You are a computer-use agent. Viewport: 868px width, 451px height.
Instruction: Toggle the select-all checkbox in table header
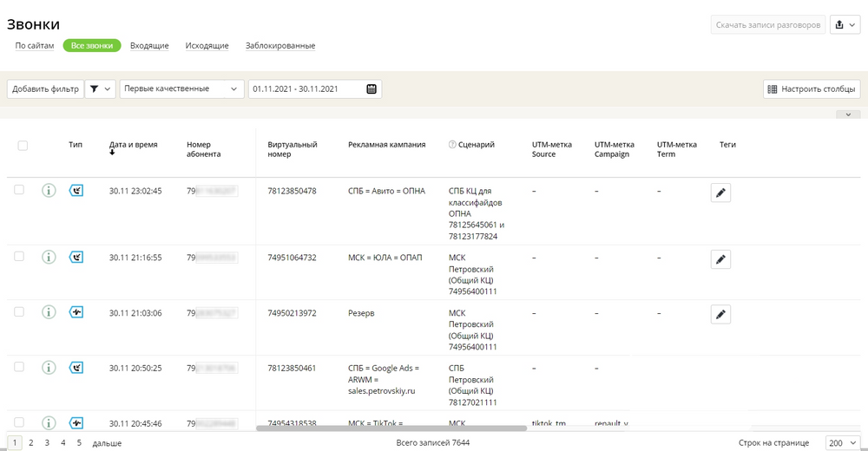(23, 146)
